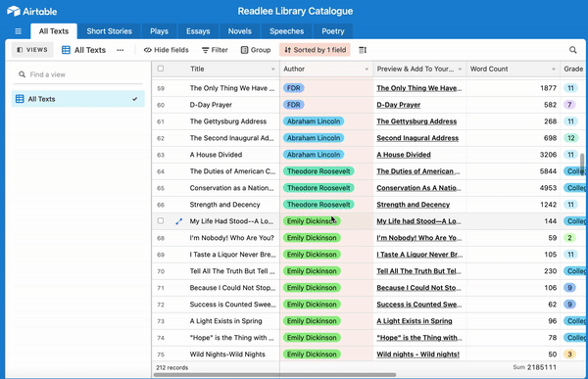Click the sidebar All Texts grid icon
The height and width of the screenshot is (379, 588).
coord(20,99)
